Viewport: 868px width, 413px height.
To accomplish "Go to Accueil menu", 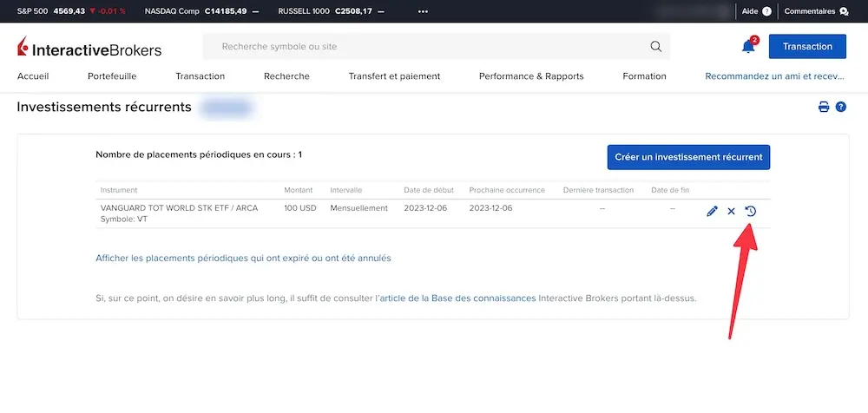I will click(x=33, y=76).
